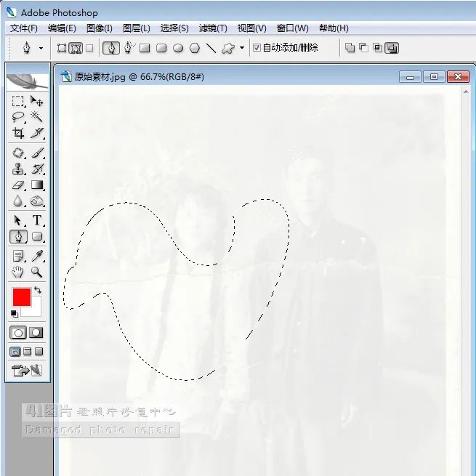476x476 pixels.
Task: Select the Dodge tool
Action: click(37, 201)
